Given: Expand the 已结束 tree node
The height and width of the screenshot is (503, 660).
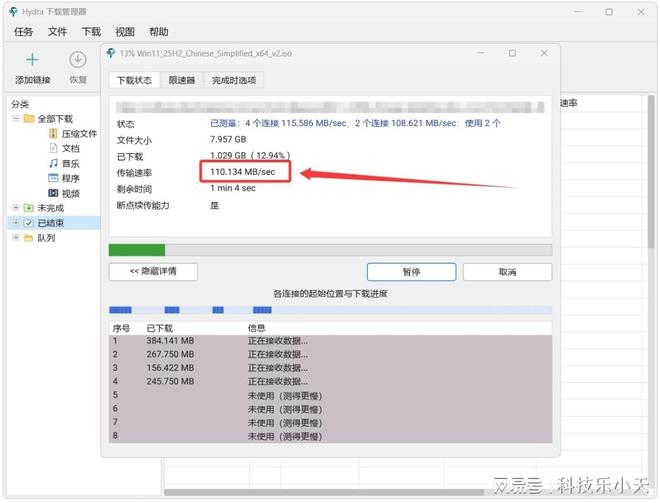Looking at the screenshot, I should (x=16, y=223).
